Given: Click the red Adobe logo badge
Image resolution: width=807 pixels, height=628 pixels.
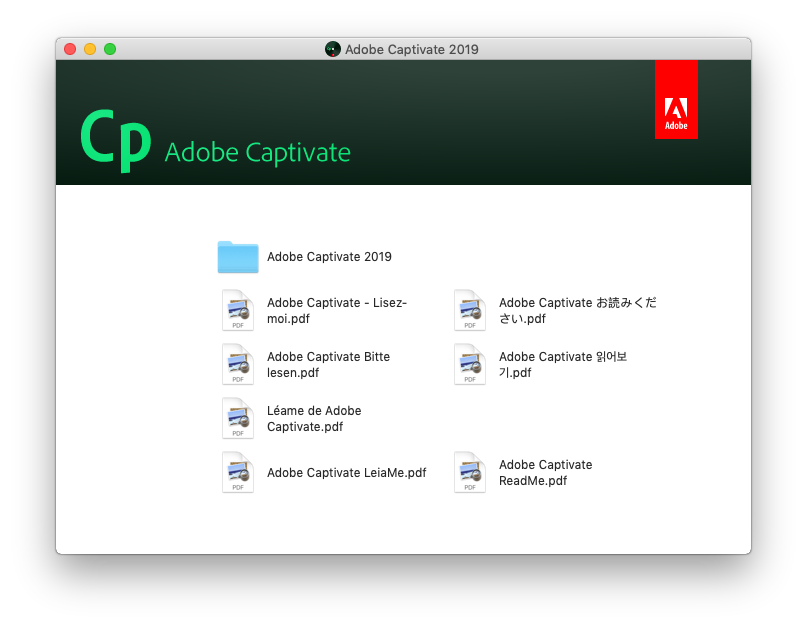Looking at the screenshot, I should pyautogui.click(x=676, y=100).
